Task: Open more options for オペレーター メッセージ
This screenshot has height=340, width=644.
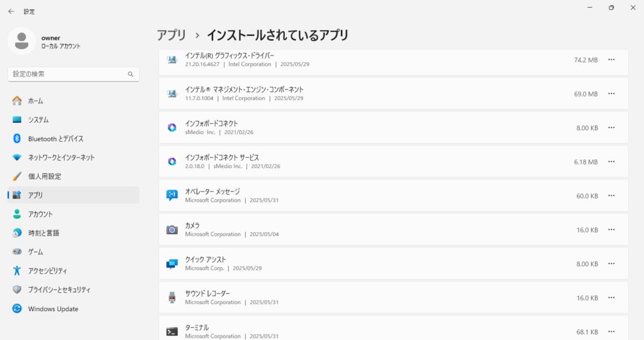Action: point(611,196)
